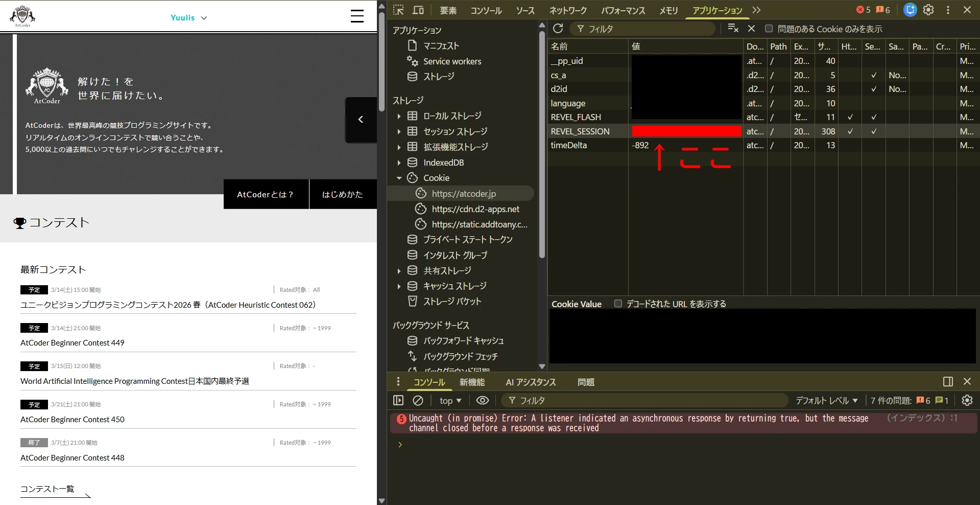Open the DevTools kebab menu
The height and width of the screenshot is (505, 980).
pos(948,10)
